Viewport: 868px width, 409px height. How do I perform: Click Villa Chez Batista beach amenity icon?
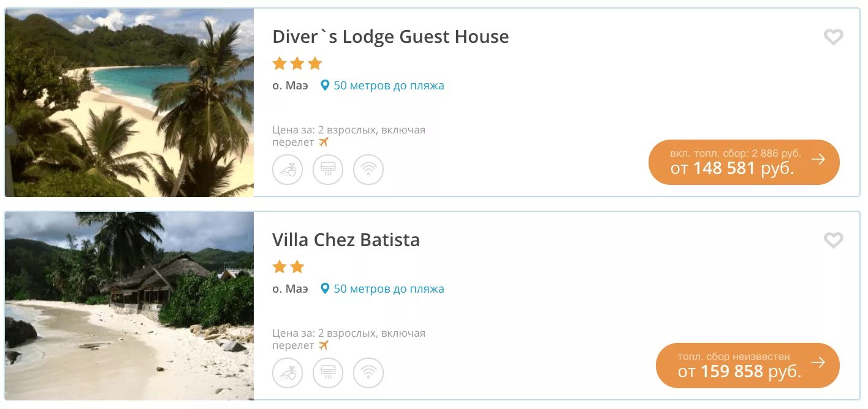[287, 373]
